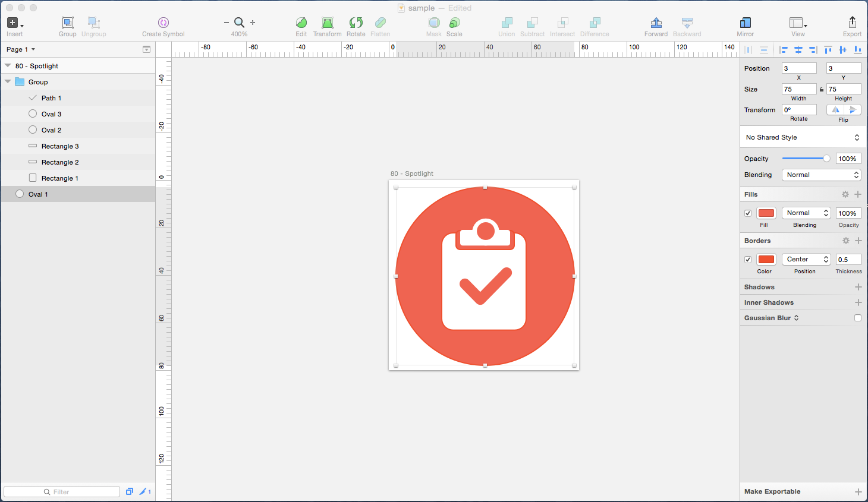Viewport: 868px width, 502px height.
Task: Click the Mask toolbar icon
Action: (434, 23)
